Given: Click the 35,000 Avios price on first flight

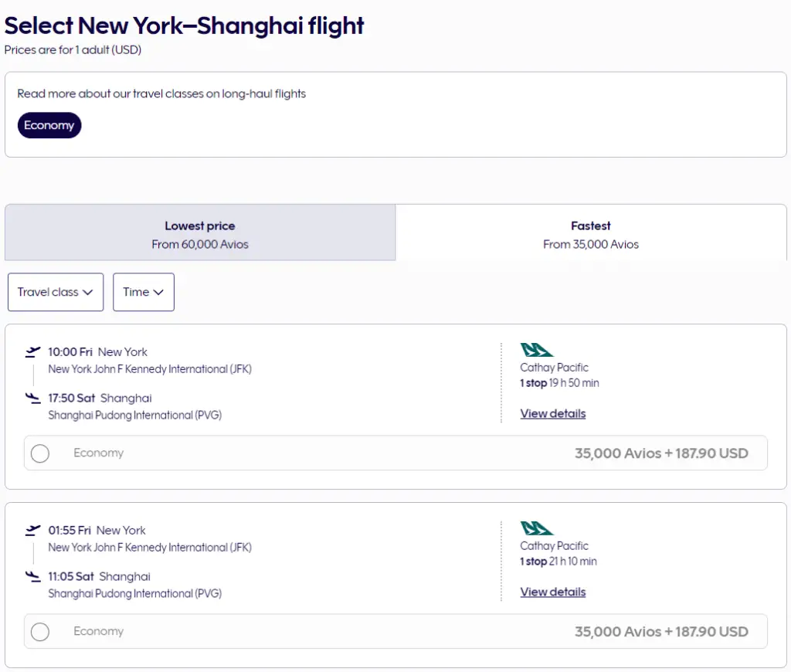Looking at the screenshot, I should tap(661, 453).
